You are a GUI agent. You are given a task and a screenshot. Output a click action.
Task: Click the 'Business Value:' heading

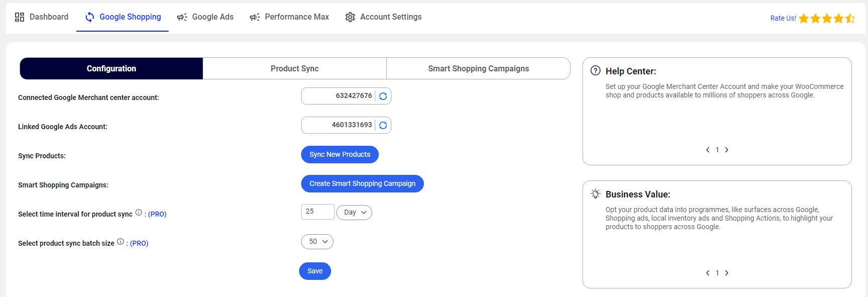[x=638, y=194]
